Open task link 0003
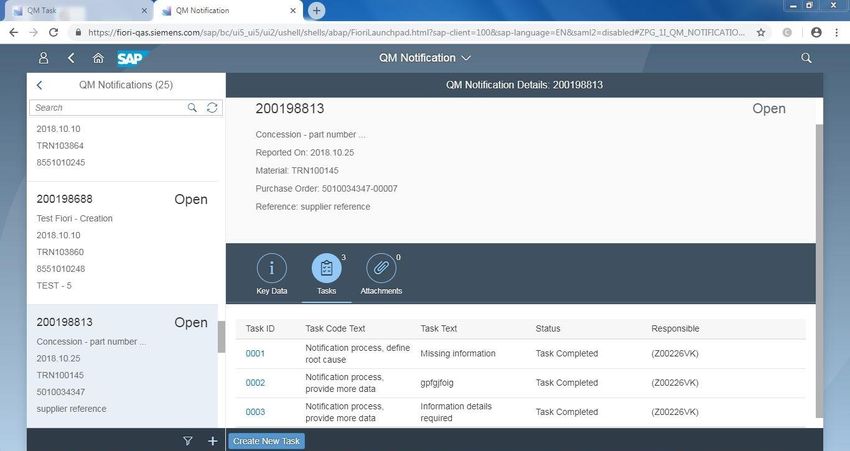850x451 pixels. point(255,412)
